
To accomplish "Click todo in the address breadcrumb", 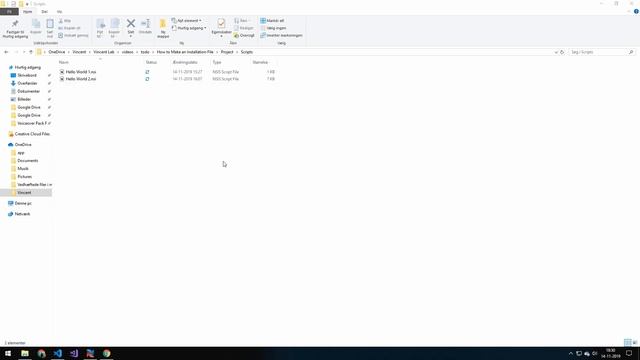I will pyautogui.click(x=145, y=52).
